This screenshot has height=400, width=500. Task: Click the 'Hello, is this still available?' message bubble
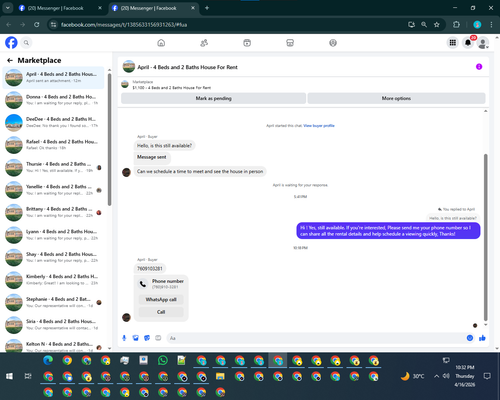coord(164,146)
